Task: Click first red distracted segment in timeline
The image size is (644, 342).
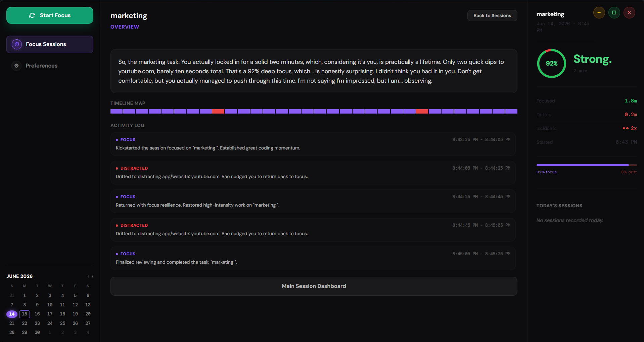Action: coord(218,111)
